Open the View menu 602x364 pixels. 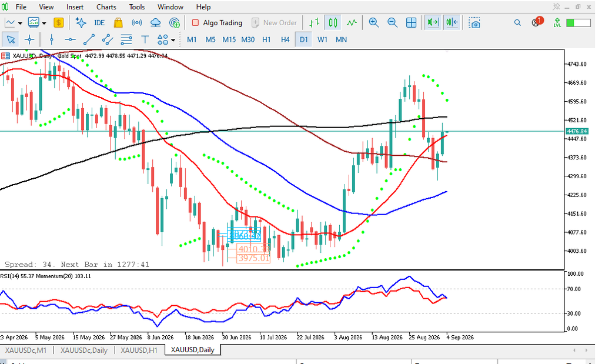(46, 7)
